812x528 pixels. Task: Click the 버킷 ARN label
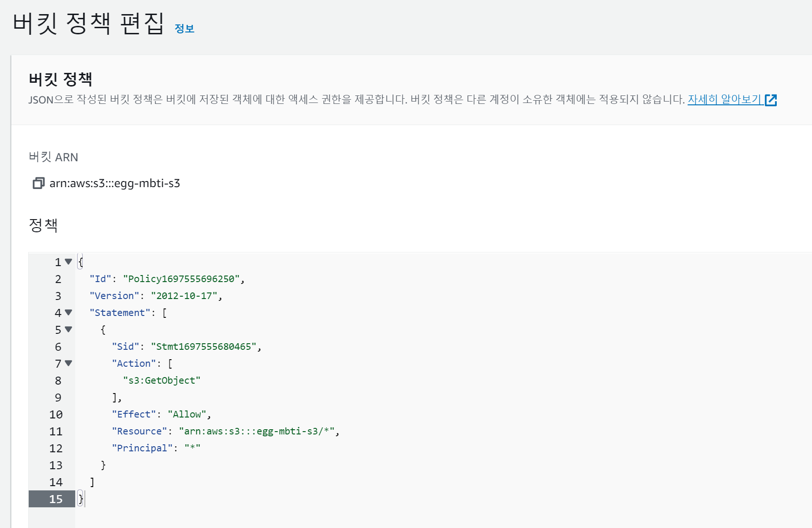pyautogui.click(x=53, y=157)
